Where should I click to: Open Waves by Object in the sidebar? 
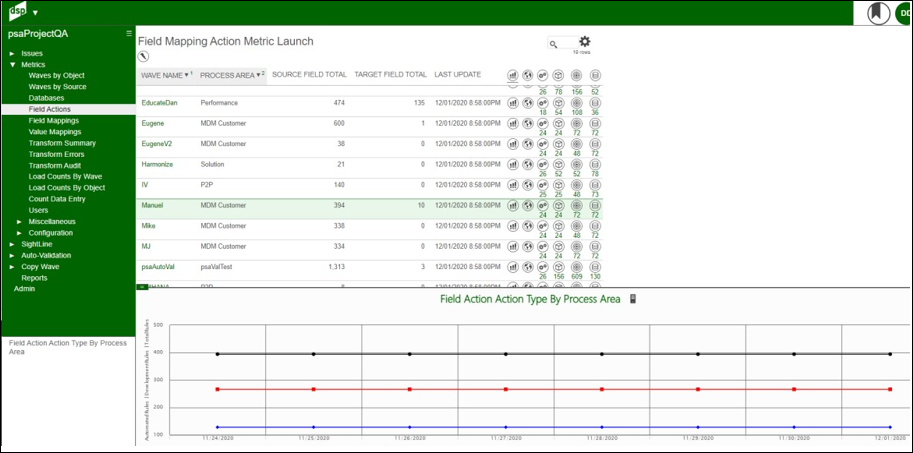[56, 76]
